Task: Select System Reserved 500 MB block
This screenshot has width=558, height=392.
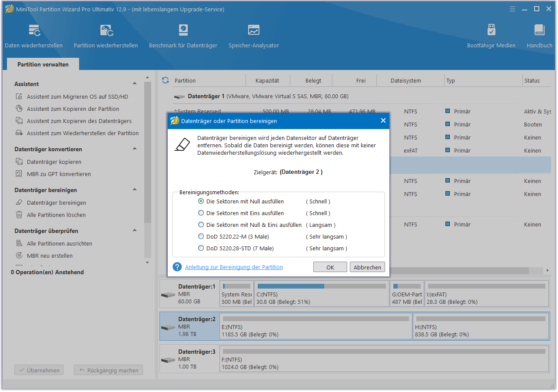Action: coord(237,294)
